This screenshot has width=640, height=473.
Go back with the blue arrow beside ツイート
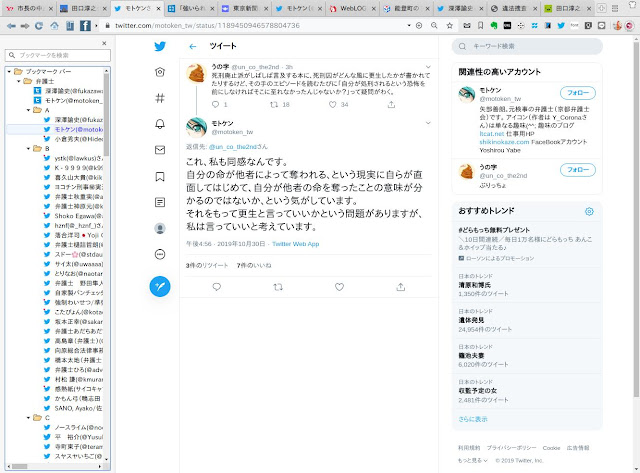(193, 47)
